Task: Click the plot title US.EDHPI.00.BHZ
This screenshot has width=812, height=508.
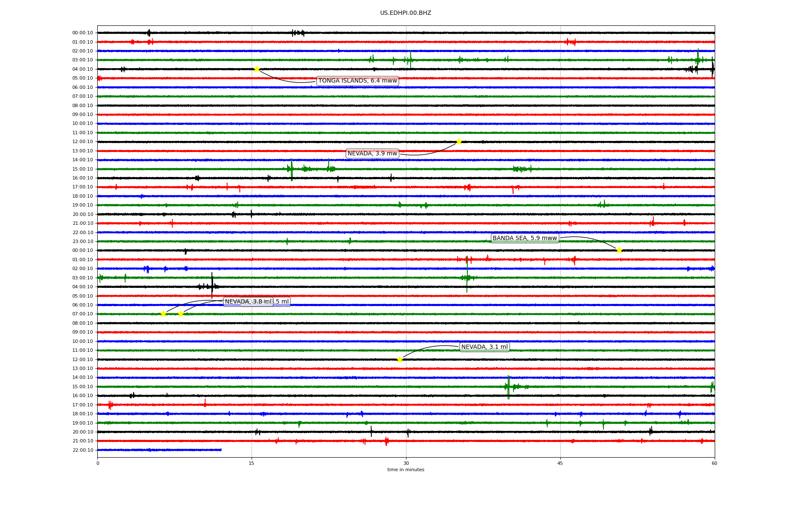Action: (406, 13)
